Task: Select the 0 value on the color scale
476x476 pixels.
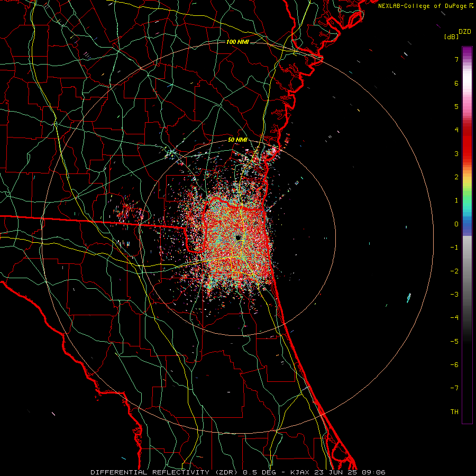Action: [456, 224]
